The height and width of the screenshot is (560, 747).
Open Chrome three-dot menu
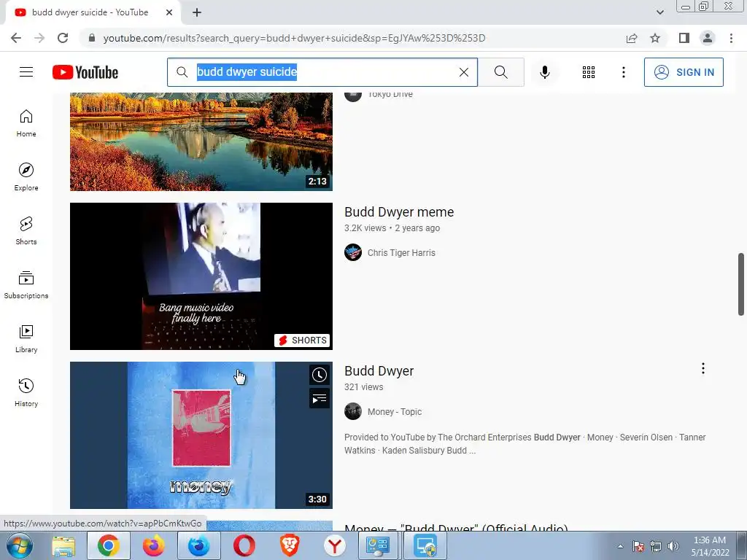(x=731, y=38)
